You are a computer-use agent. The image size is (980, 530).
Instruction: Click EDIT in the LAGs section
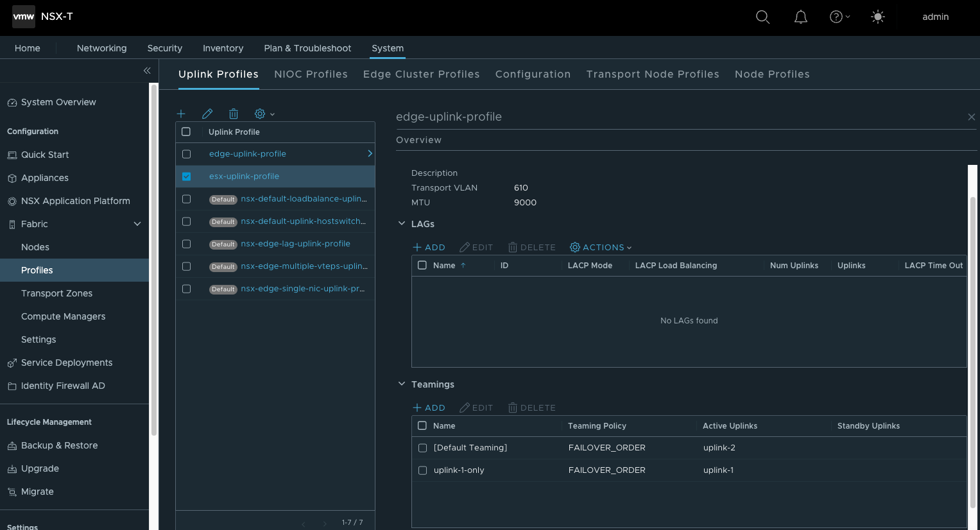(476, 247)
